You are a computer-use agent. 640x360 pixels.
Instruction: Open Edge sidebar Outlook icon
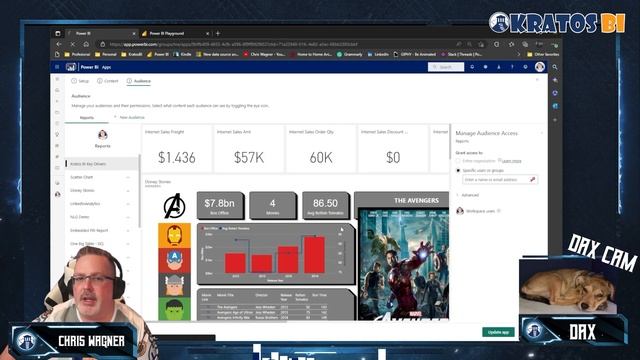[x=555, y=106]
